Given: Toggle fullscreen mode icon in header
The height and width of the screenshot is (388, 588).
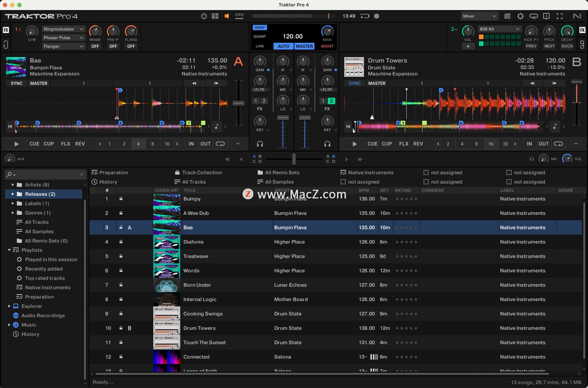Looking at the screenshot, I should coord(560,16).
